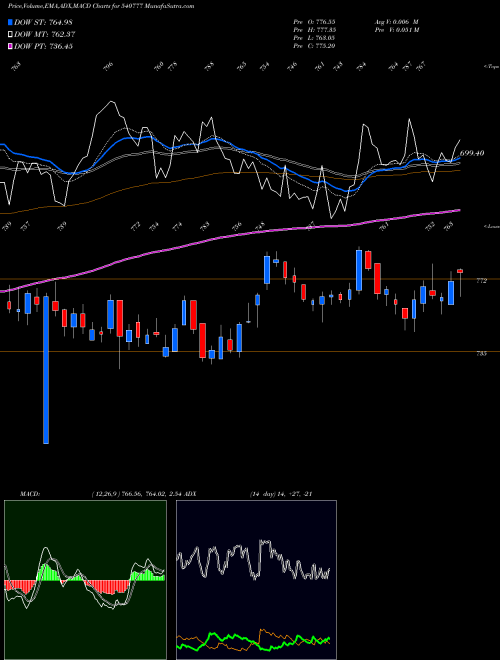This screenshot has height=660, width=500.
Task: Click the '<Lows' marker label
Action: pos(491,226)
